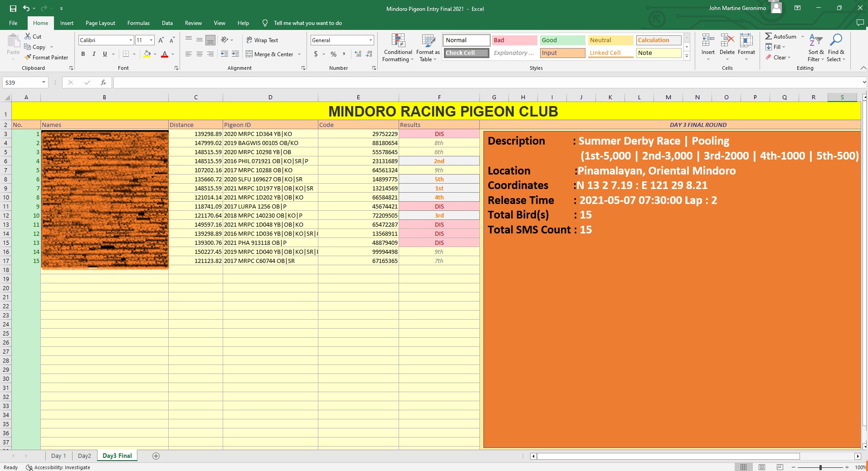Click Increase Decimal icon
This screenshot has width=868, height=471.
click(358, 54)
